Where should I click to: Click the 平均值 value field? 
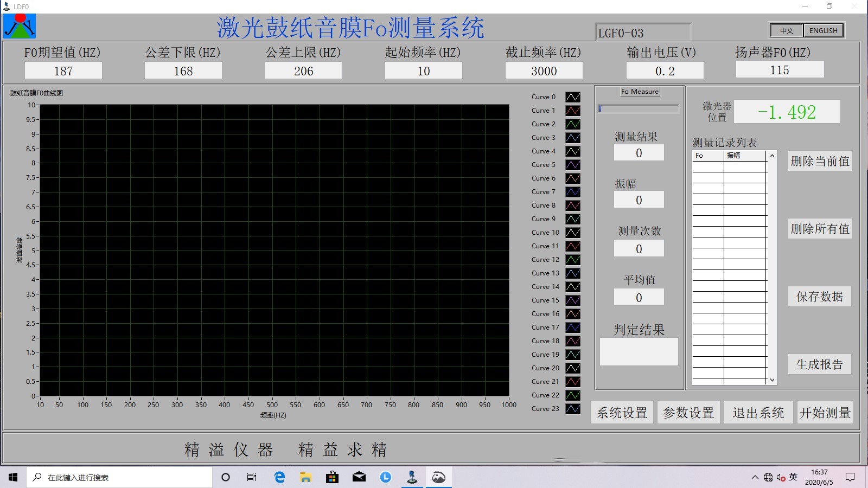(639, 297)
